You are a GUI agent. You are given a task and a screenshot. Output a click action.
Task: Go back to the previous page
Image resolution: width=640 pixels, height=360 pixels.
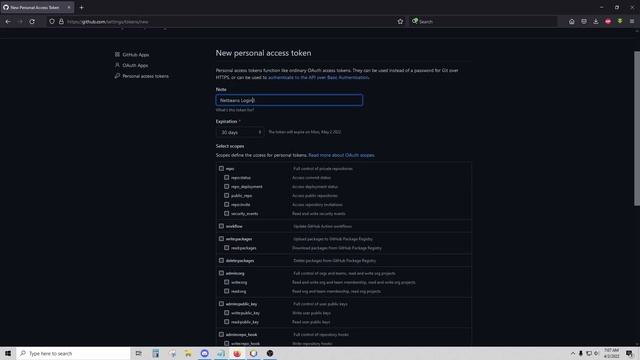point(8,22)
